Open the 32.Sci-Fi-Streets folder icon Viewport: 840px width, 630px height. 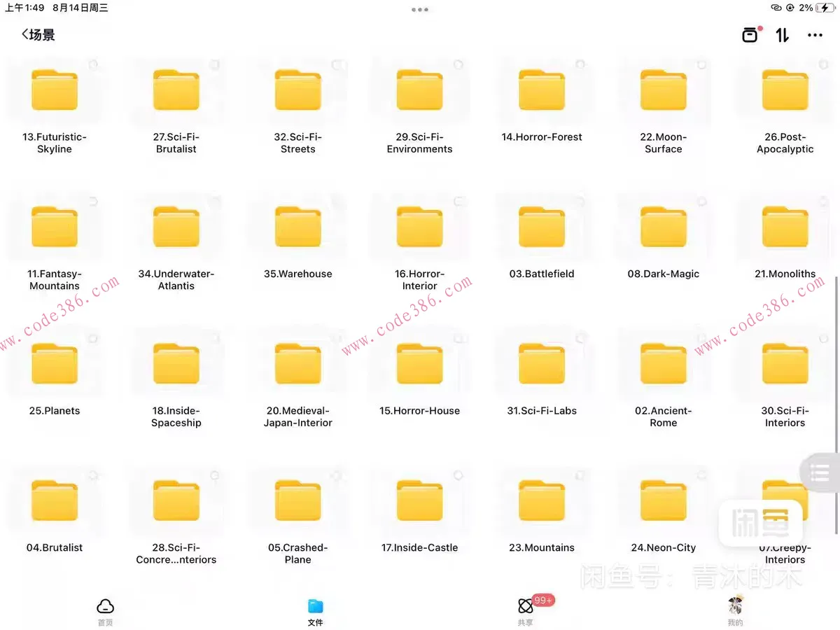298,90
